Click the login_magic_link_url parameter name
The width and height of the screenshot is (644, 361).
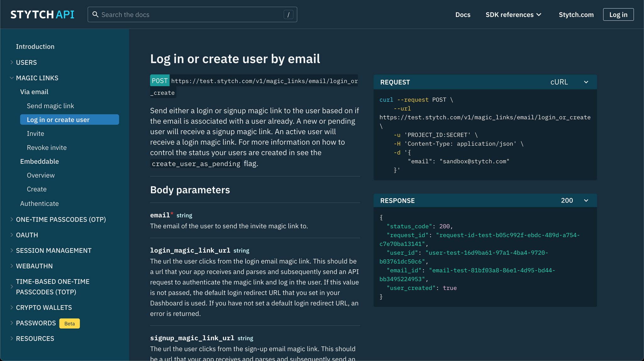(x=190, y=250)
